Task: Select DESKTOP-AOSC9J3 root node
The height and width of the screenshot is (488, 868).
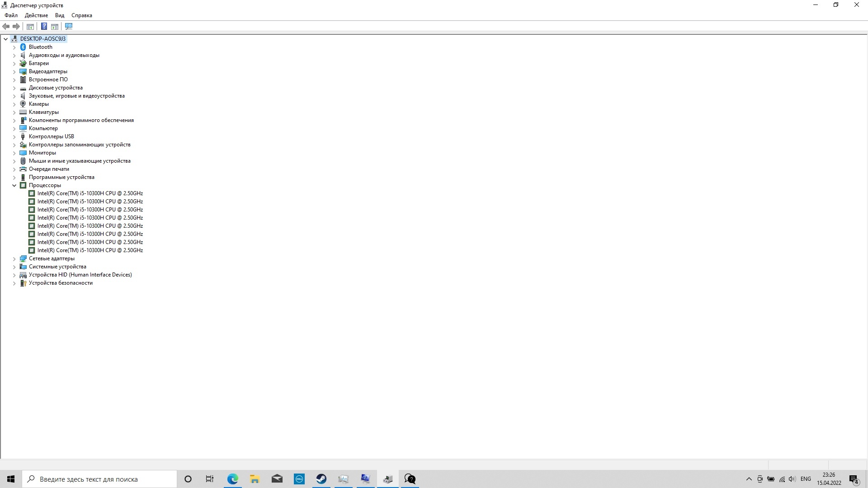Action: (x=43, y=38)
